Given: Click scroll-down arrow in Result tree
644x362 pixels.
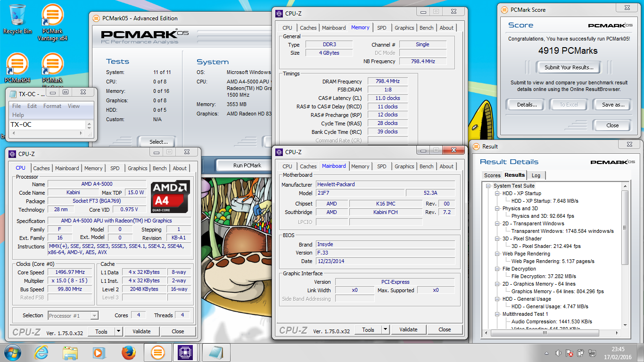Looking at the screenshot, I should [625, 326].
